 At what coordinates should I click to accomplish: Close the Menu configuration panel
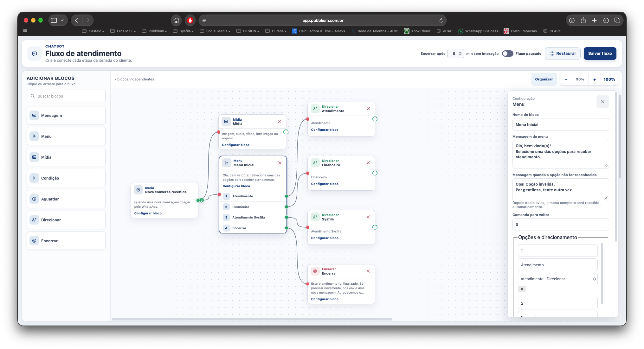(x=603, y=102)
